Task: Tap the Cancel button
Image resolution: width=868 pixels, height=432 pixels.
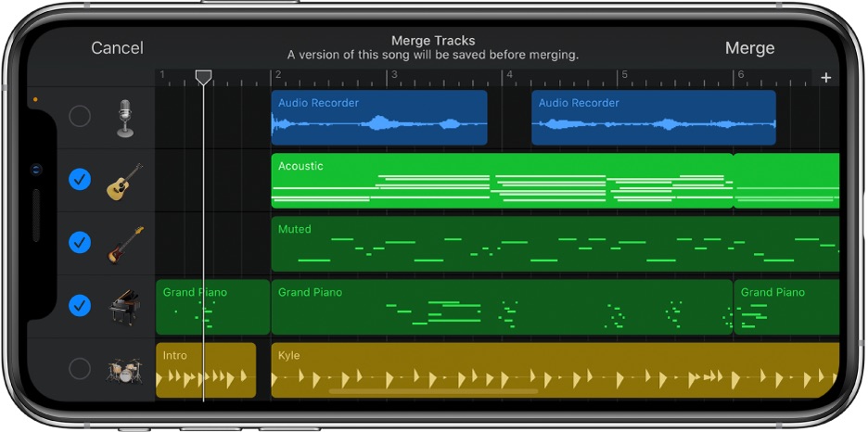Action: pyautogui.click(x=117, y=48)
